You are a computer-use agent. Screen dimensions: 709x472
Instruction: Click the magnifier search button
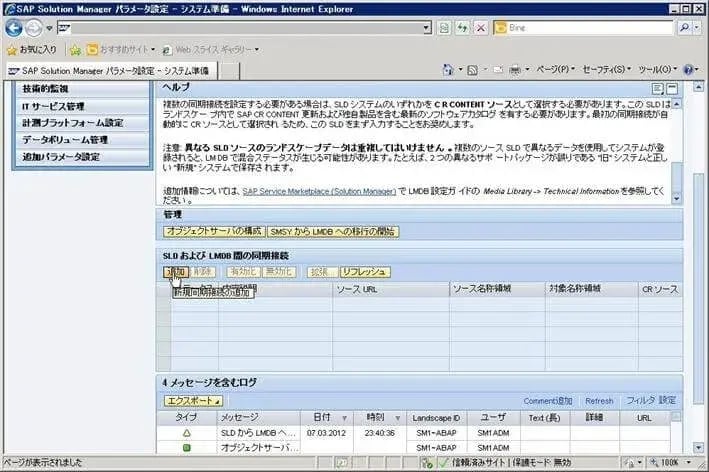(x=684, y=28)
